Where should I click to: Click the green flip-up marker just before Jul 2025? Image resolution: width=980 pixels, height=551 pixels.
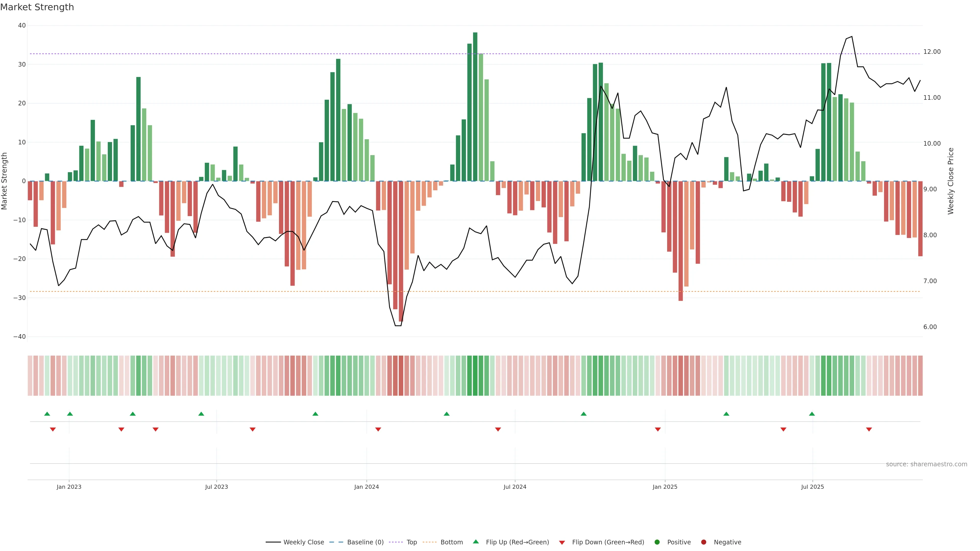coord(812,414)
